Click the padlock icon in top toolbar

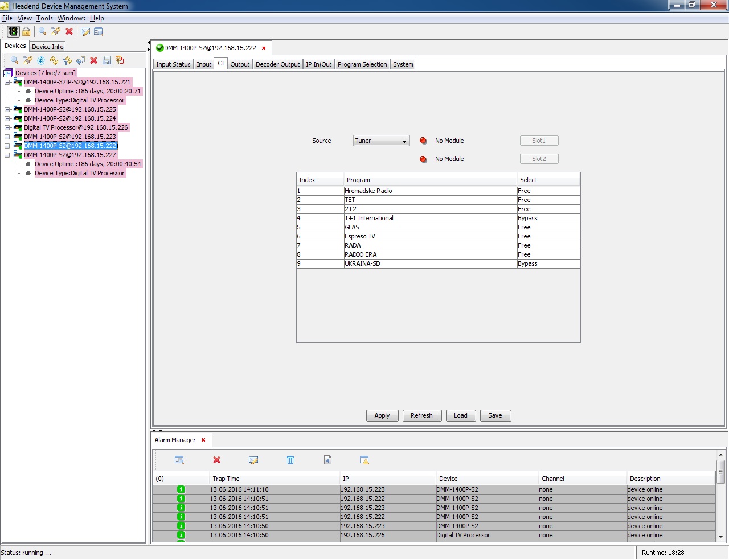(x=26, y=31)
